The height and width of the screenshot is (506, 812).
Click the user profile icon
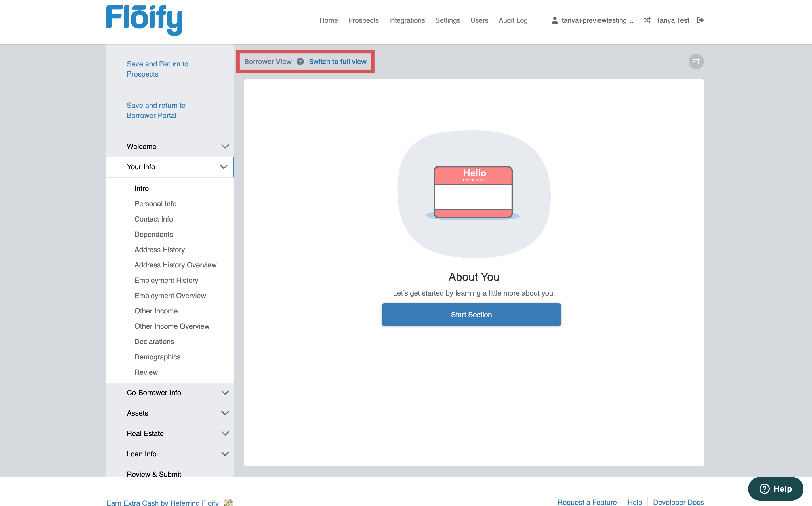[x=554, y=20]
